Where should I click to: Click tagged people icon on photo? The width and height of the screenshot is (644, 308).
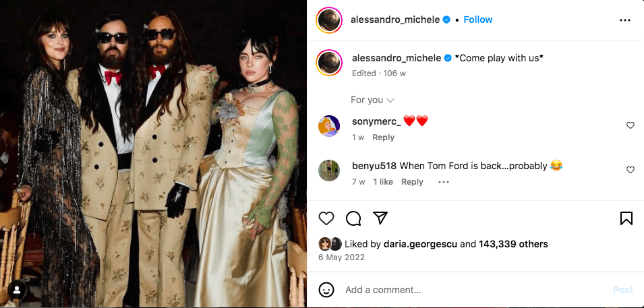pyautogui.click(x=16, y=290)
